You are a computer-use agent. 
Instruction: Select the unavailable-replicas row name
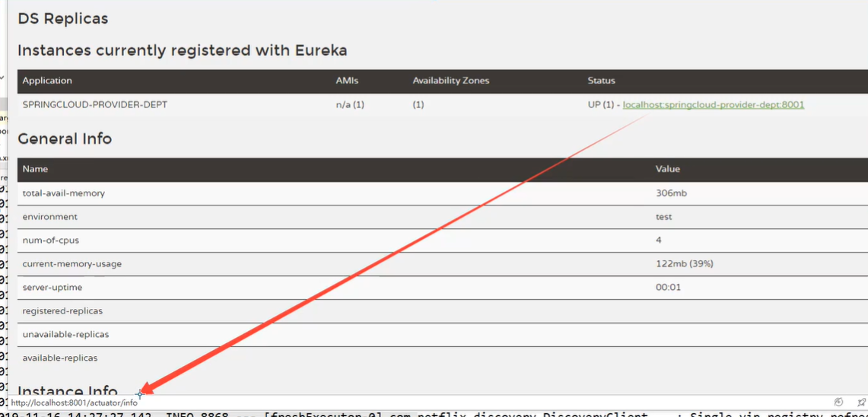(65, 335)
